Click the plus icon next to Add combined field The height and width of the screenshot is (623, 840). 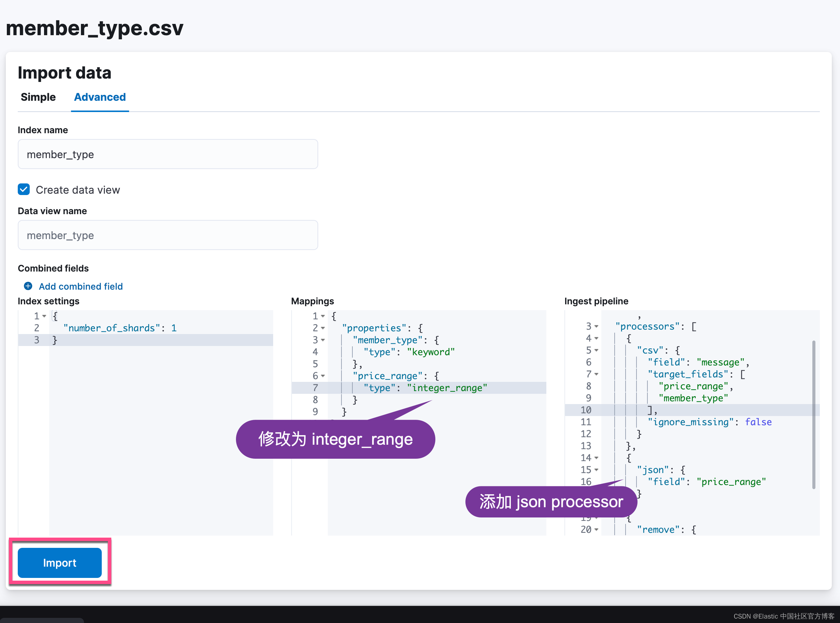point(28,286)
